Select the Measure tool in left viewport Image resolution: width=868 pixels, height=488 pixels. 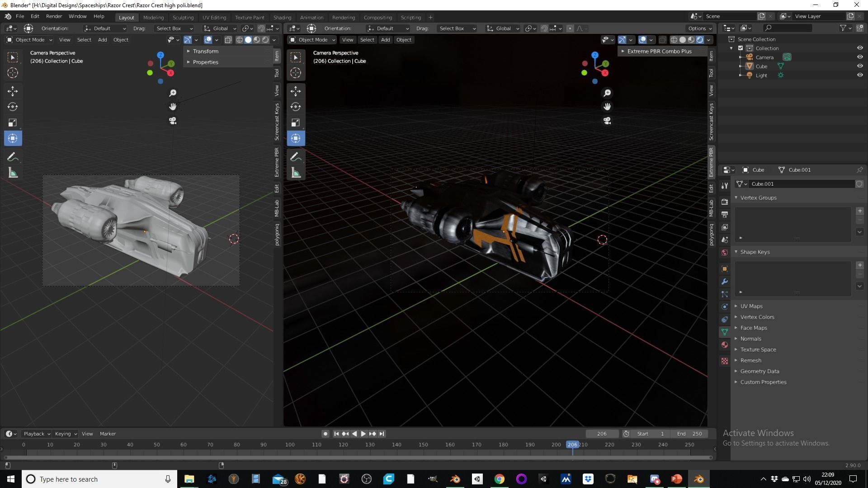pos(13,173)
